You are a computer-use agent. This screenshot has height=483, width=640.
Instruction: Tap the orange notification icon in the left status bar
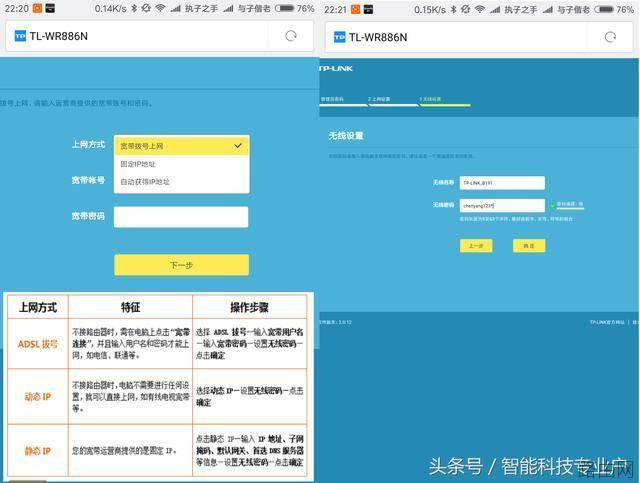click(x=37, y=8)
